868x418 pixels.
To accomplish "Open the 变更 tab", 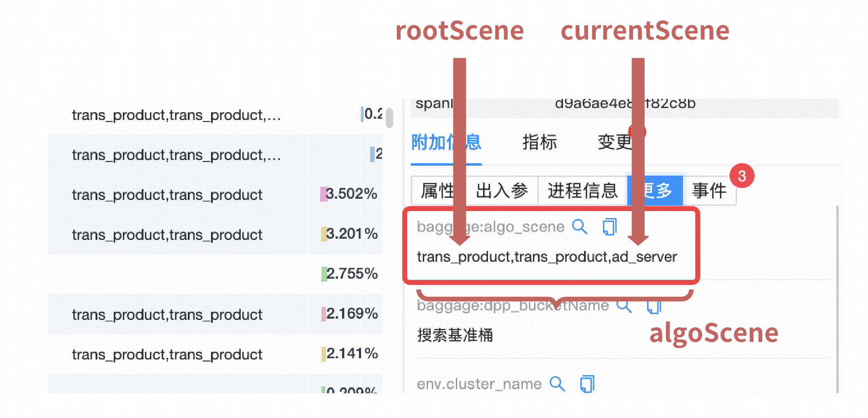I will 615,143.
